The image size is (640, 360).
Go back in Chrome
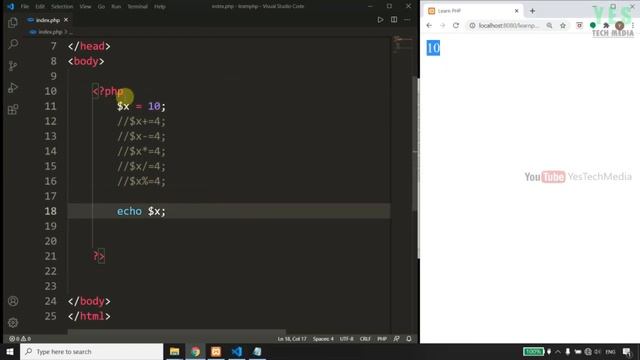click(429, 25)
